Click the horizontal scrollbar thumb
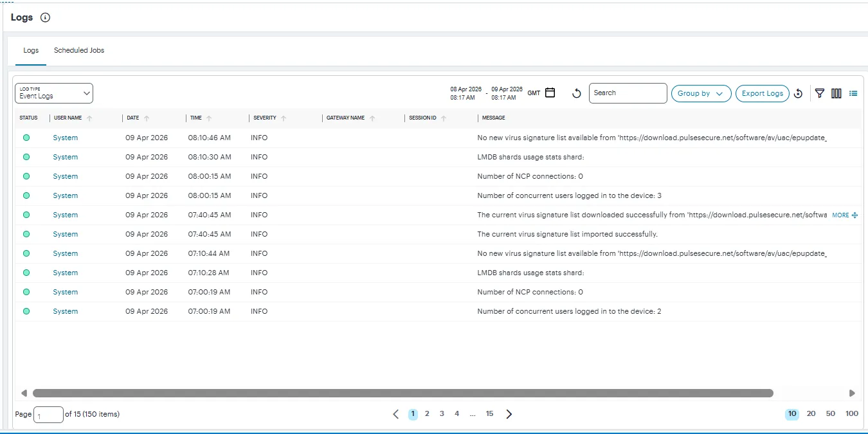Screen dimensions: 868x434 [403, 393]
